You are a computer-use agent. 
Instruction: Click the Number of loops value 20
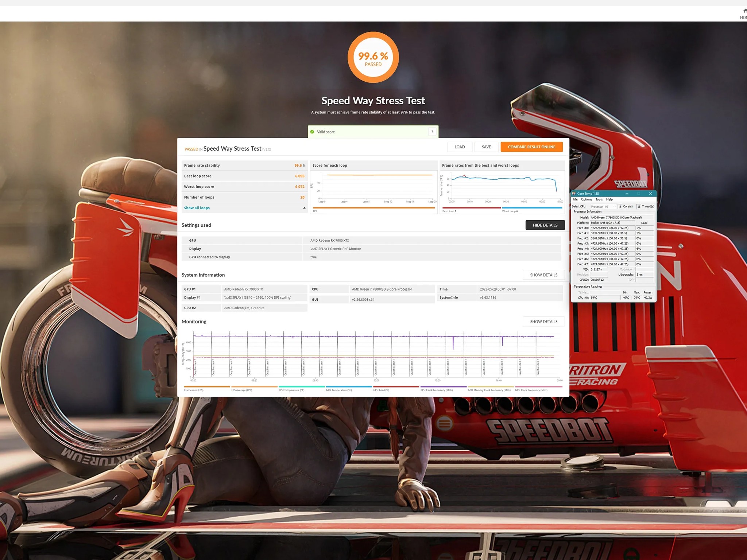click(x=302, y=197)
